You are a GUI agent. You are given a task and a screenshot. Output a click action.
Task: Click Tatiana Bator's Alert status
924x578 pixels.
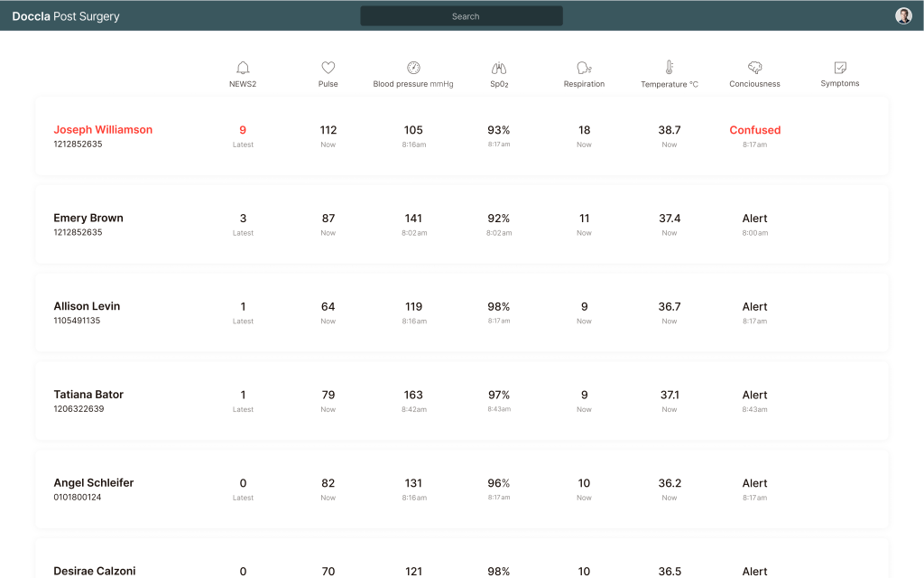tap(755, 395)
